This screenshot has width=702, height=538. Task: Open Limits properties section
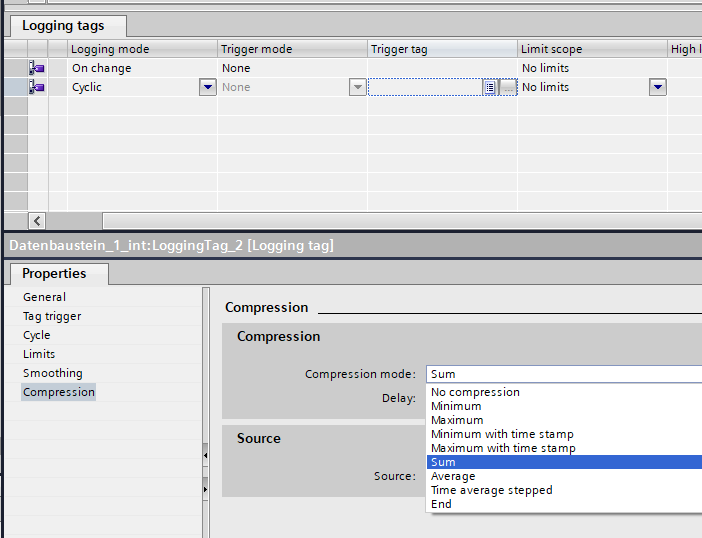[x=39, y=354]
